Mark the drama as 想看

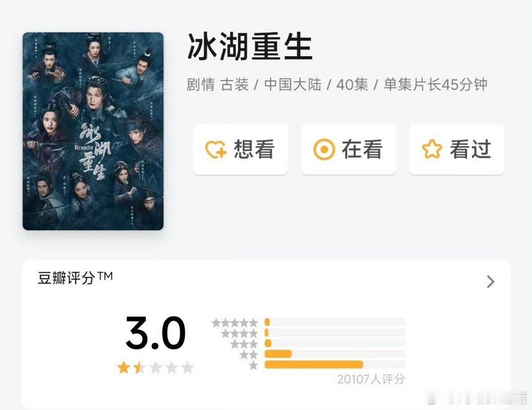[240, 149]
